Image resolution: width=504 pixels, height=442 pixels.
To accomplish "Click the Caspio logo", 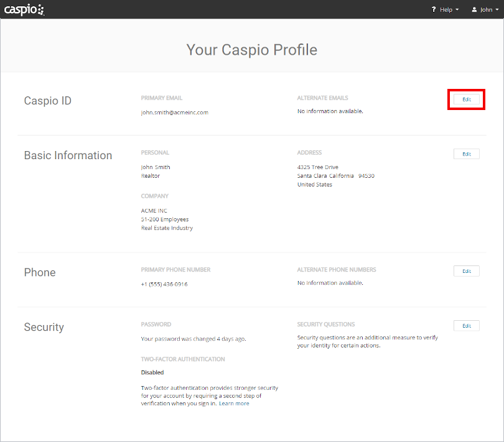I will click(24, 9).
